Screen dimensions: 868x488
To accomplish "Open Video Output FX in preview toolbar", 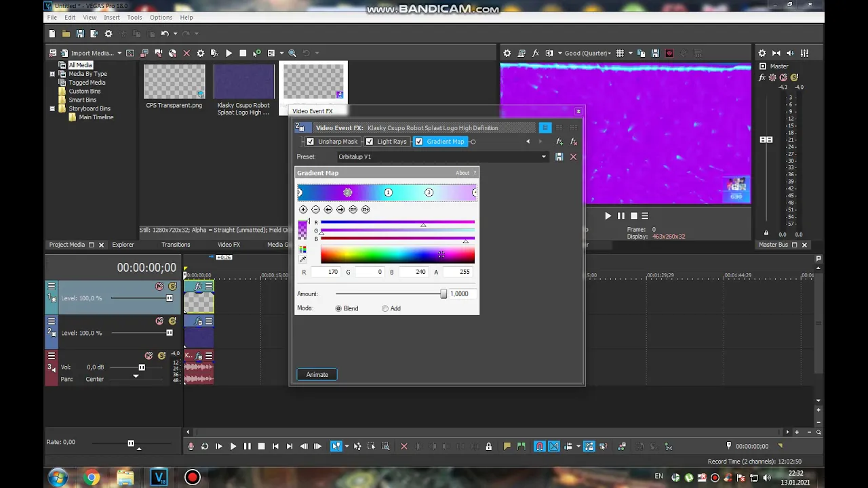I will pos(535,53).
